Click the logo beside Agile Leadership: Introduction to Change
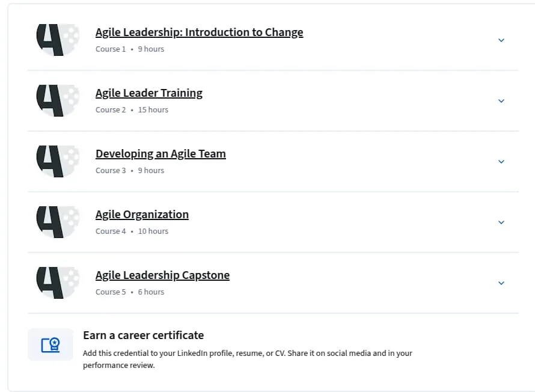 pyautogui.click(x=58, y=40)
